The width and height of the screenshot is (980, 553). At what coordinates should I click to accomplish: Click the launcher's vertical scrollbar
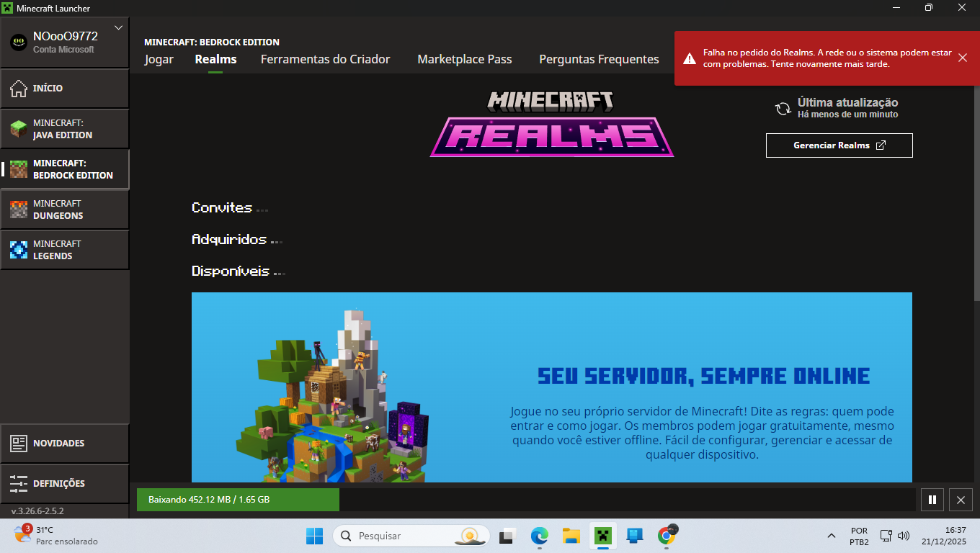976,187
